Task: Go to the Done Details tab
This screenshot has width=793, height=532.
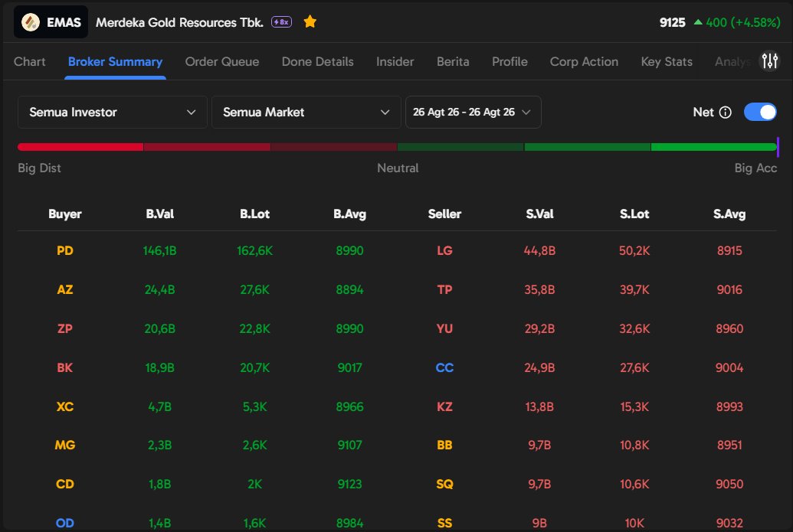Action: (318, 62)
